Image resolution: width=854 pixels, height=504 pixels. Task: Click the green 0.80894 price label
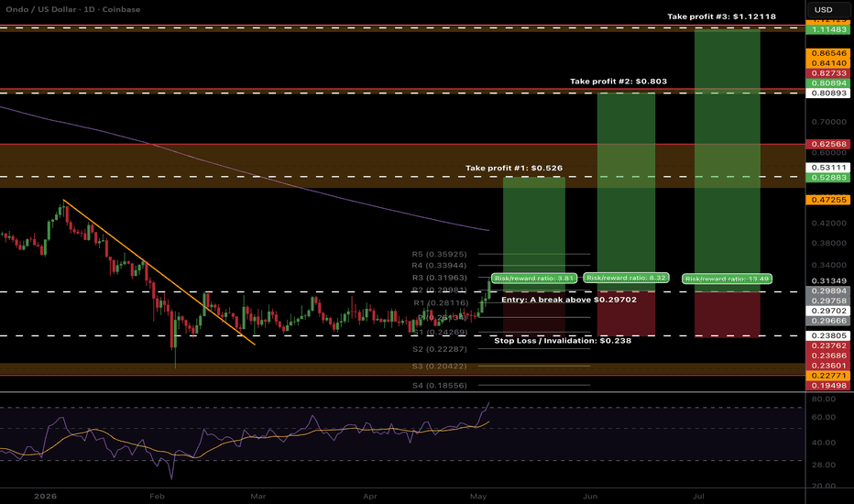(827, 83)
